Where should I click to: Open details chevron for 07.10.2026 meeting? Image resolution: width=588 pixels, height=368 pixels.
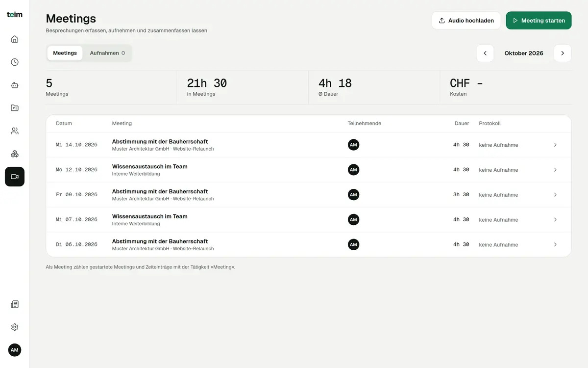pos(555,220)
